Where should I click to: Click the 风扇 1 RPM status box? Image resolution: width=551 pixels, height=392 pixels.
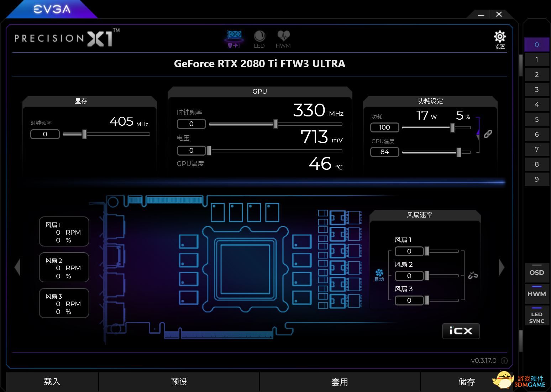pos(64,232)
